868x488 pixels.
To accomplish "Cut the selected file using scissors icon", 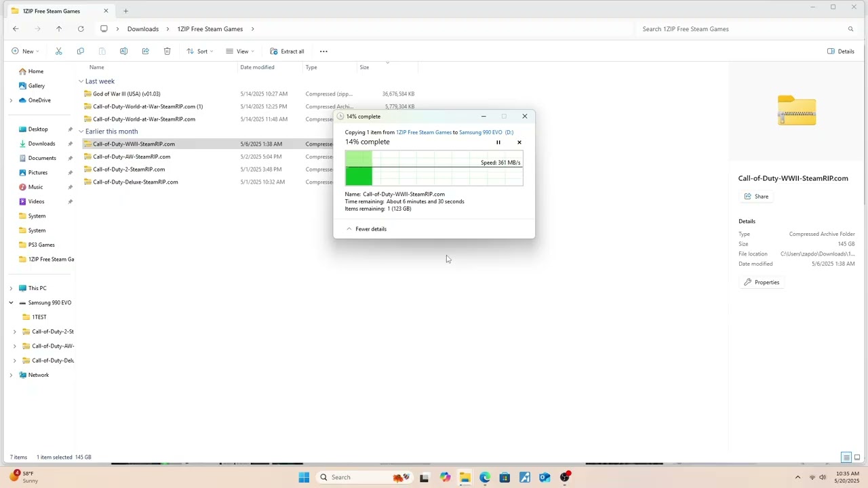I will [58, 52].
